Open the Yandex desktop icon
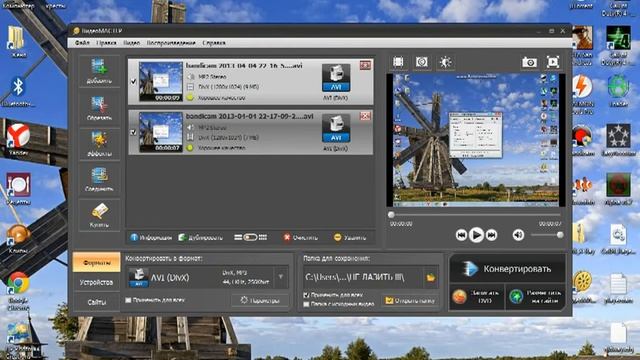Image resolution: width=640 pixels, height=360 pixels. [x=18, y=140]
